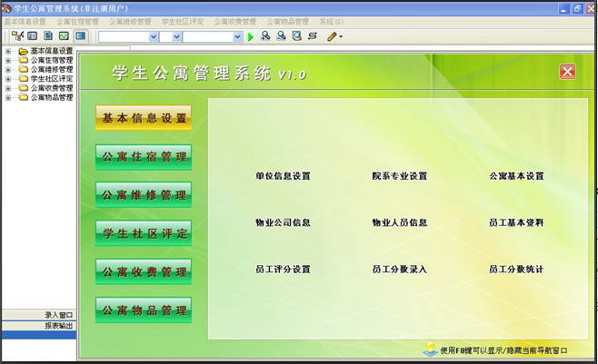Click the pencil edit icon in toolbar
Screen dimensions: 598x364
332,36
